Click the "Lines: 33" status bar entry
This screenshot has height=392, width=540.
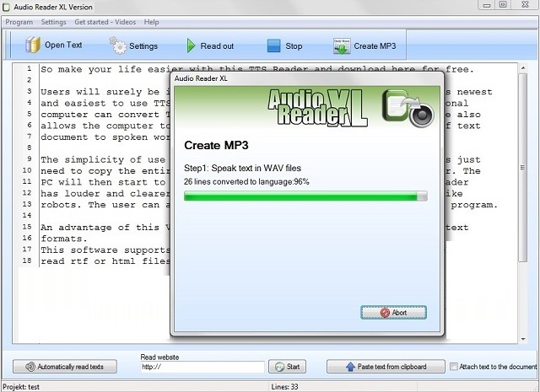[x=285, y=387]
